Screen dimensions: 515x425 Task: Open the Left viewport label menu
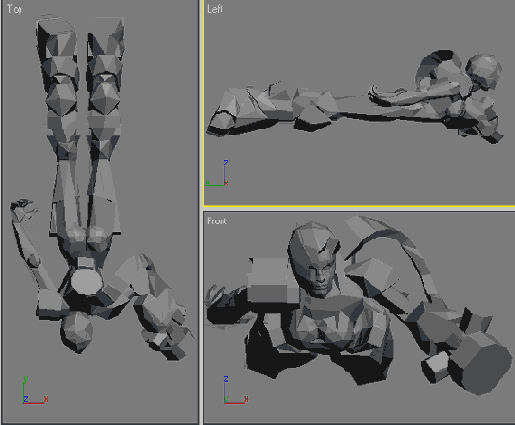(215, 9)
